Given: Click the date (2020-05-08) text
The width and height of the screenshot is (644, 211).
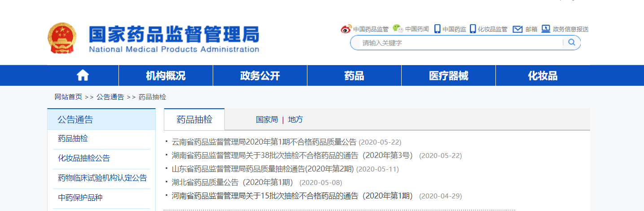Looking at the screenshot, I should pyautogui.click(x=320, y=183).
